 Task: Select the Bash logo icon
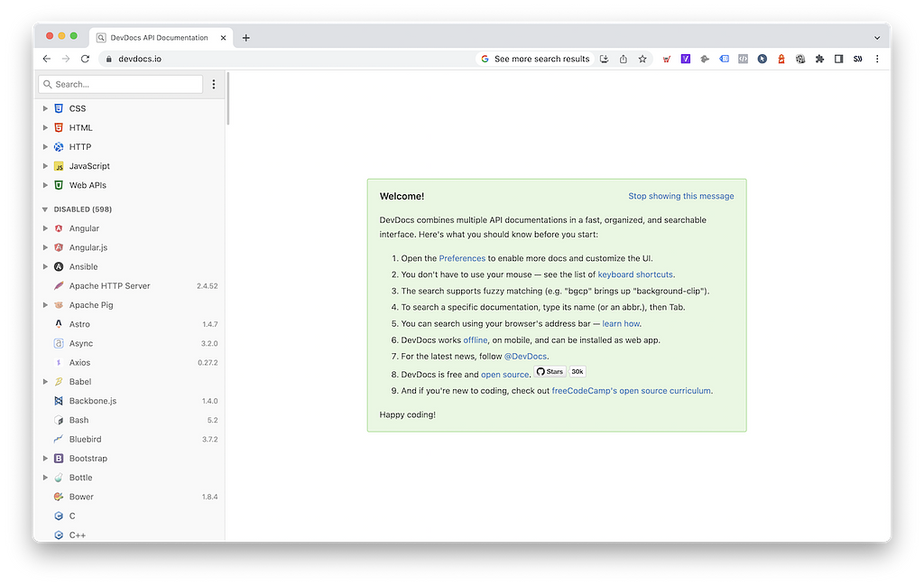(x=59, y=420)
